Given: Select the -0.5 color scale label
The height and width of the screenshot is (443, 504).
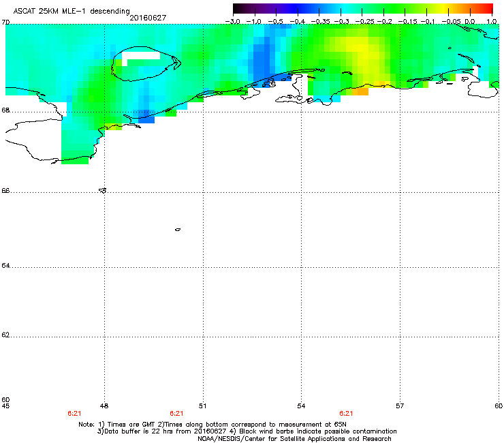Looking at the screenshot, I should click(x=275, y=22).
